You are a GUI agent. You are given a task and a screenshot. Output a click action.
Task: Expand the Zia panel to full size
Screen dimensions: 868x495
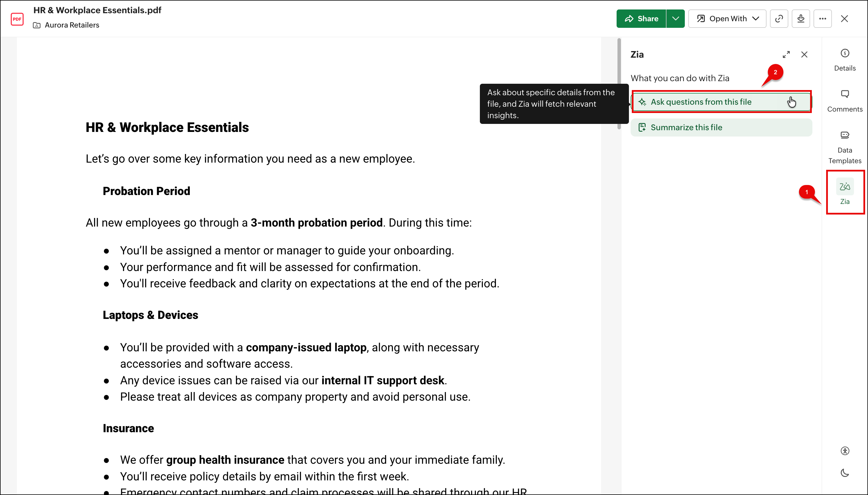coord(786,54)
